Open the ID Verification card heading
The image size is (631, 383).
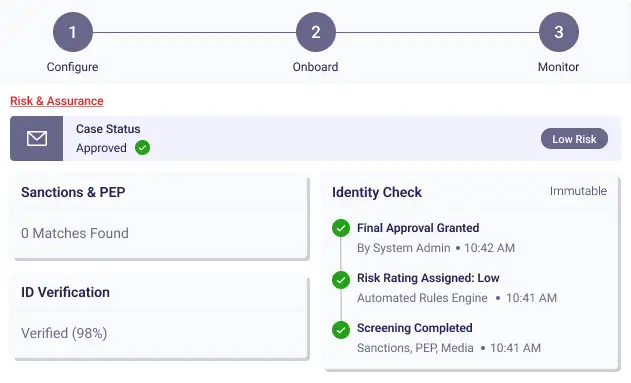[x=65, y=292]
